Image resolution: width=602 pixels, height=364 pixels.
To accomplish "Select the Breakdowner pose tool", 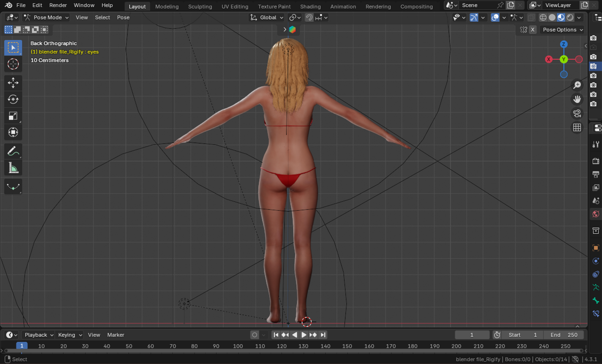I will (x=13, y=187).
